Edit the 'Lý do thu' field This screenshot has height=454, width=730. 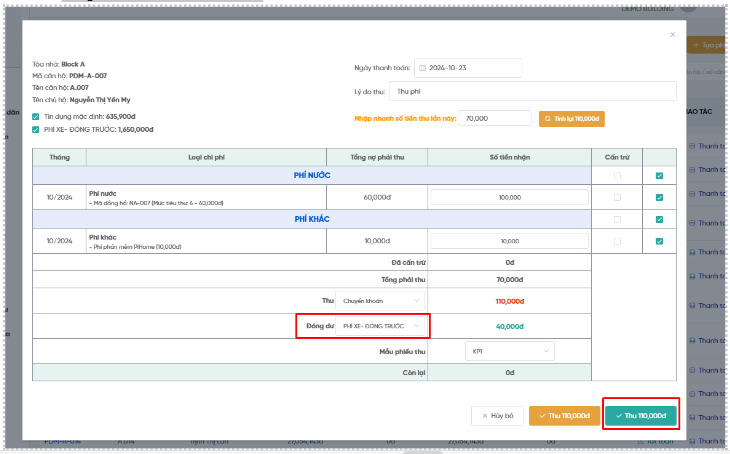pos(533,91)
